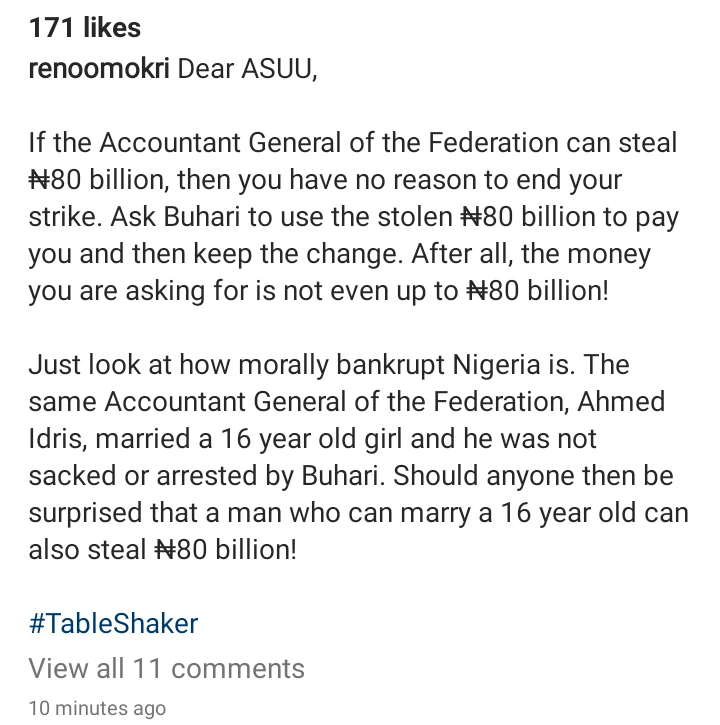This screenshot has height=725, width=720.
Task: Click the "10 minutes ago" timestamp
Action: pyautogui.click(x=97, y=708)
